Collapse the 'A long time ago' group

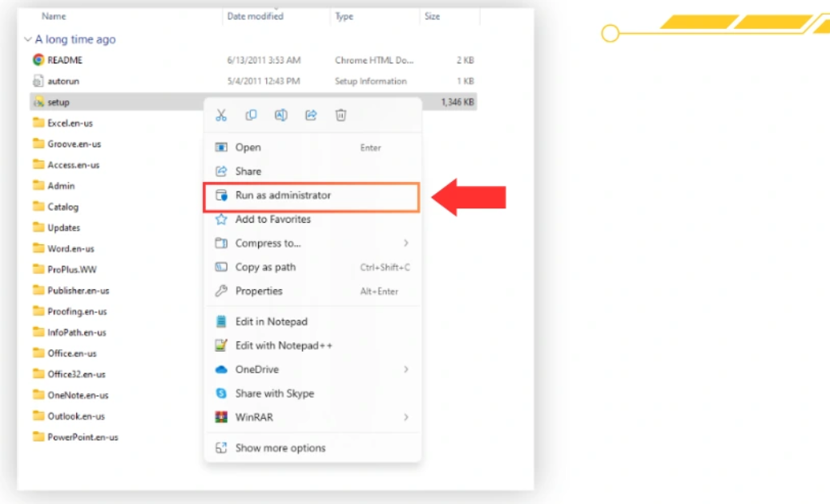(28, 39)
